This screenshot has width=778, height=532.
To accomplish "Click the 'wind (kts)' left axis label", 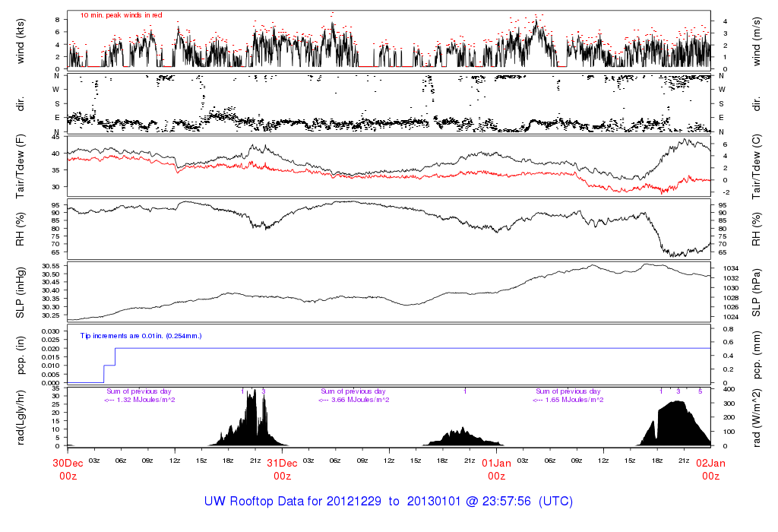I will (20, 40).
